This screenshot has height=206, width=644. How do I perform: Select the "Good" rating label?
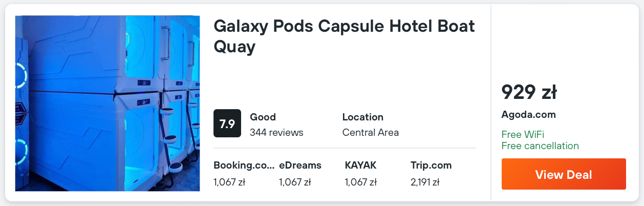[263, 117]
